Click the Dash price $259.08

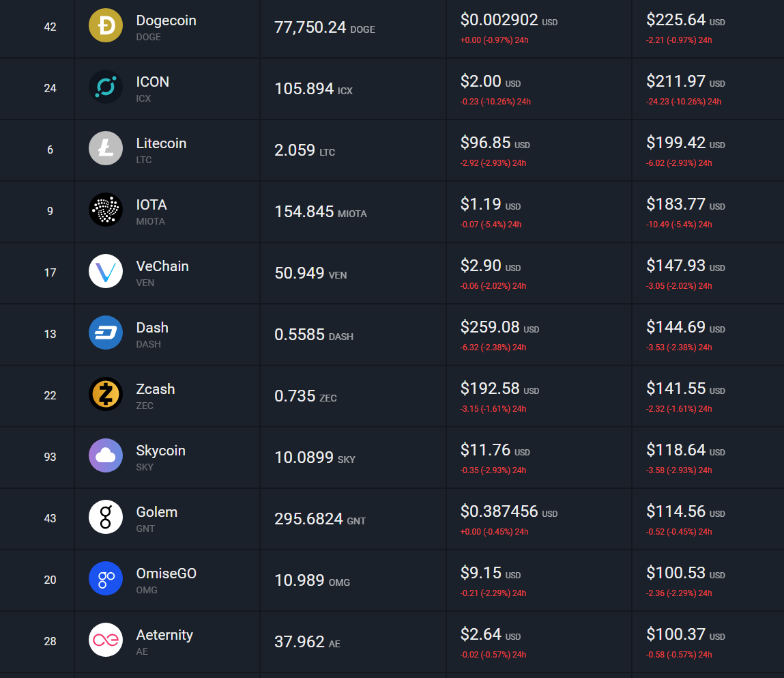tap(490, 327)
